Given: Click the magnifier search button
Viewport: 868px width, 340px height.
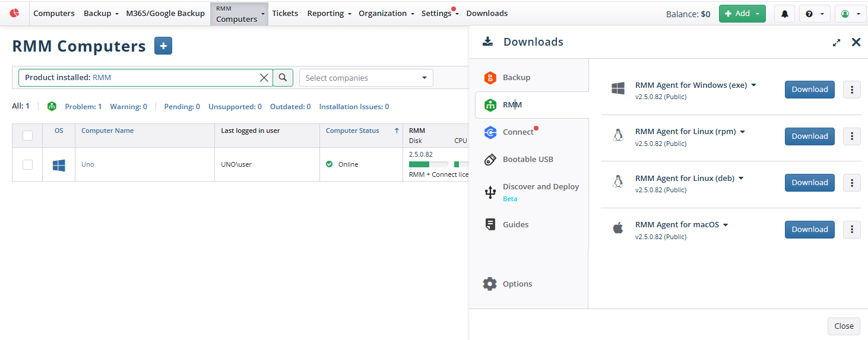Looking at the screenshot, I should [x=283, y=78].
